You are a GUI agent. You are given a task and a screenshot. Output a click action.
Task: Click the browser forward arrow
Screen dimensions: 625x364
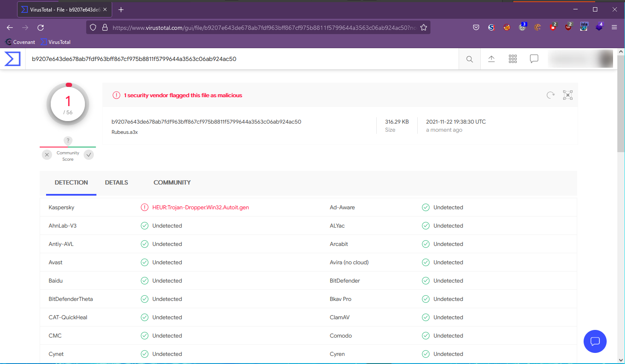(x=25, y=27)
